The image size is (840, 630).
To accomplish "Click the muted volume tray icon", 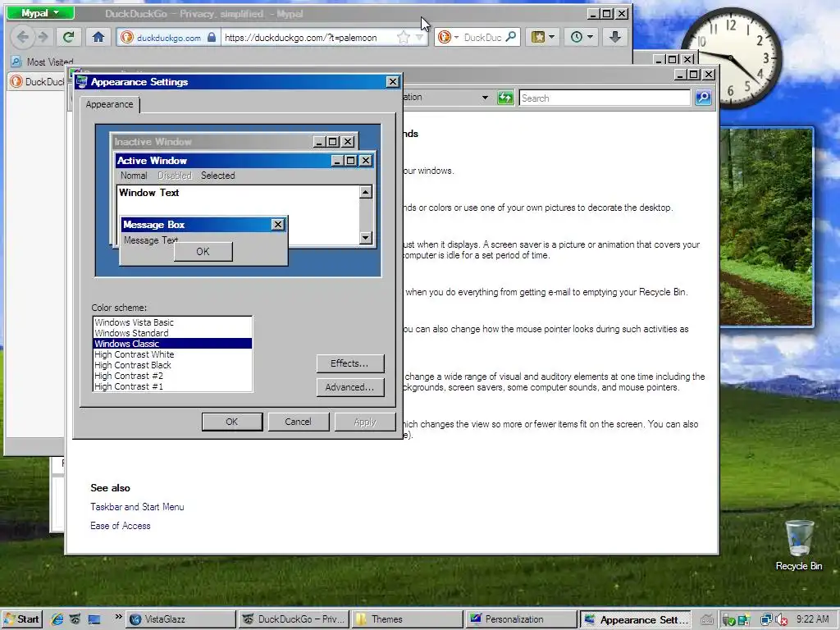I will [x=782, y=620].
